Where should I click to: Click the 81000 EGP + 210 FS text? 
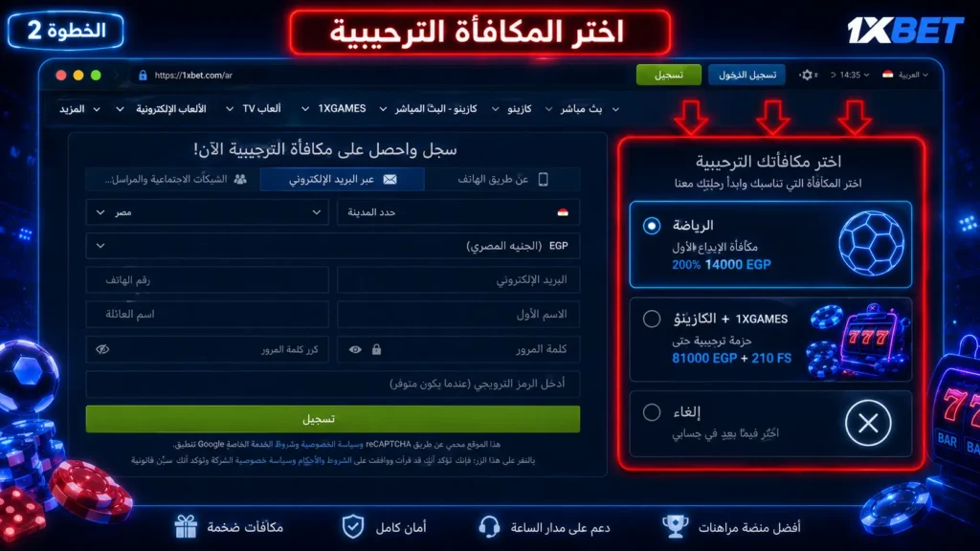[x=731, y=359]
